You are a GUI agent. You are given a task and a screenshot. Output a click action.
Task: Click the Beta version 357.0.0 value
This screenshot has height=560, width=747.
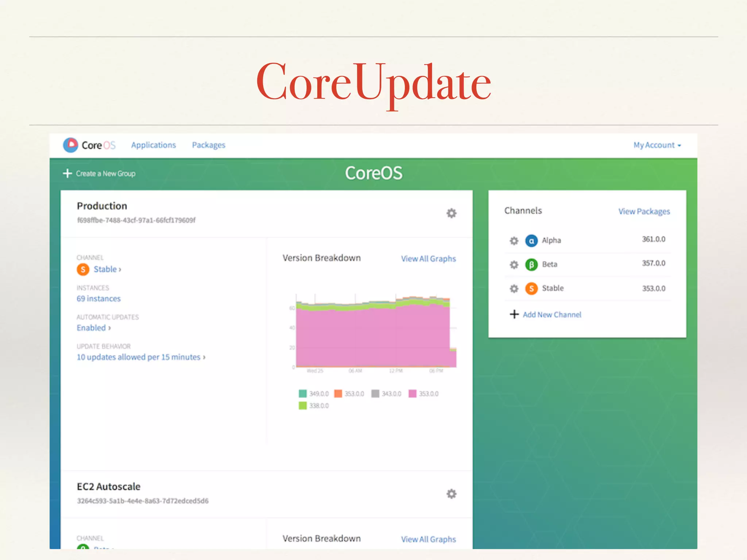654,263
